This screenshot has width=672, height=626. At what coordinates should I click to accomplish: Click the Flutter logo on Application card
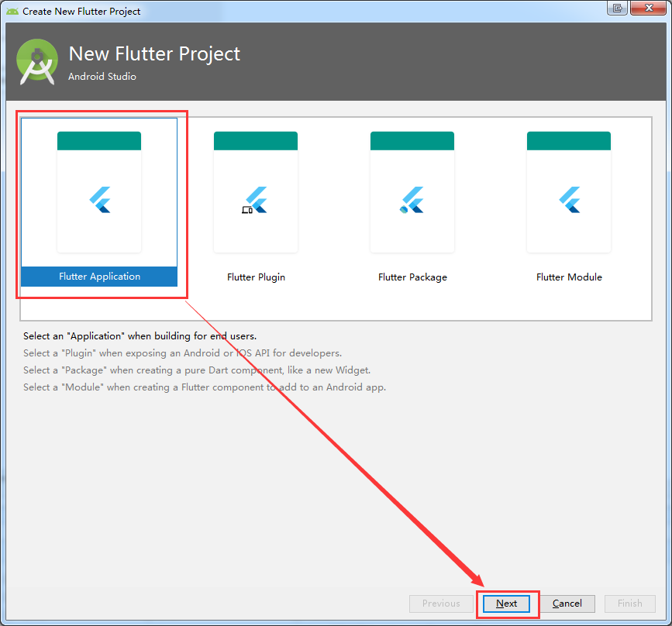pos(100,200)
